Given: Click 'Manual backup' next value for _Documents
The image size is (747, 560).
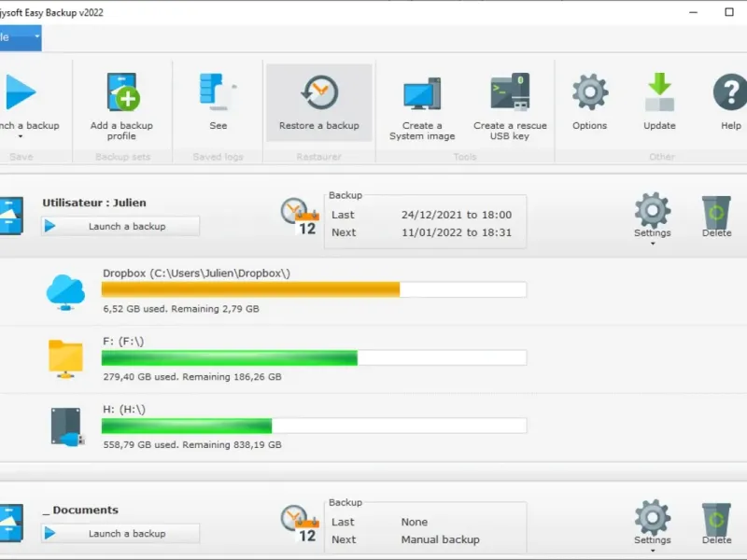Looking at the screenshot, I should click(441, 539).
